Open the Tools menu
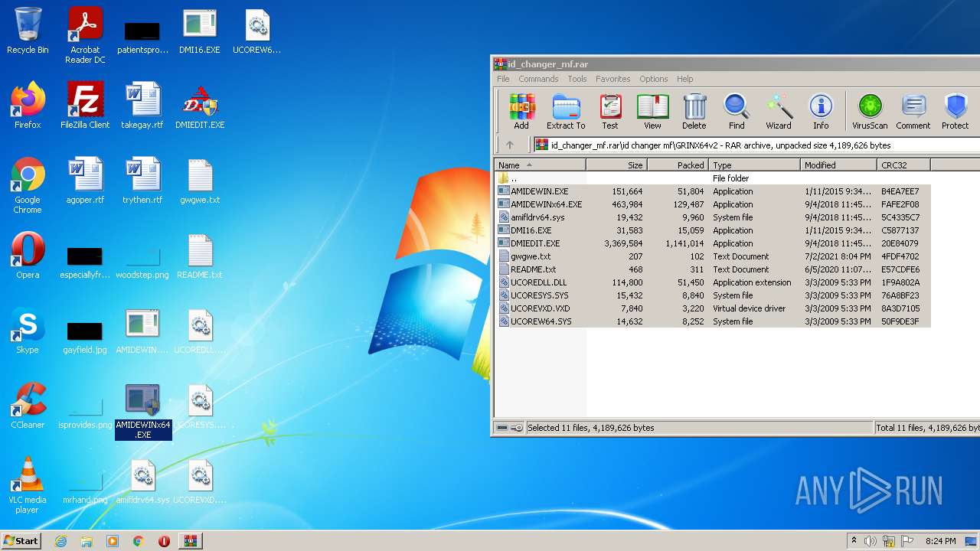The height and width of the screenshot is (551, 980). click(577, 79)
